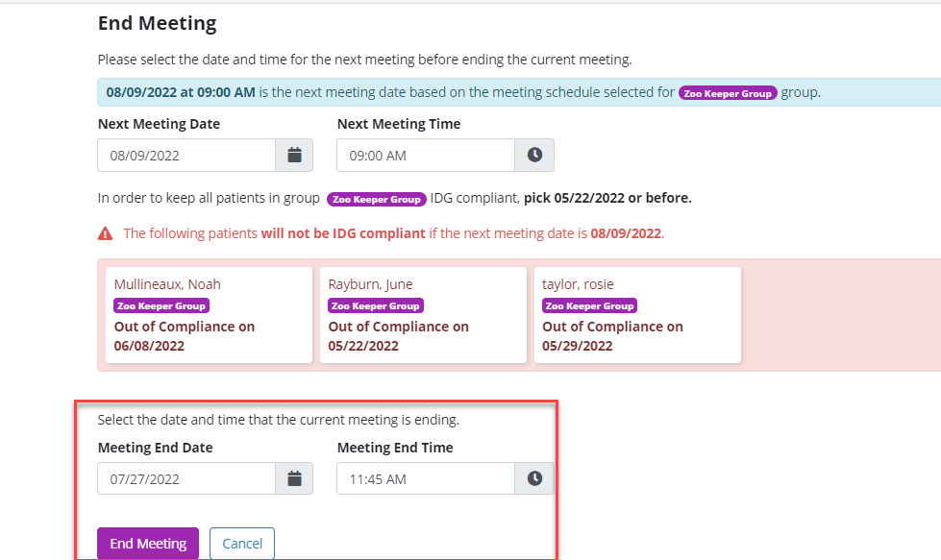Click the red warning triangle icon
The width and height of the screenshot is (941, 560).
point(105,233)
